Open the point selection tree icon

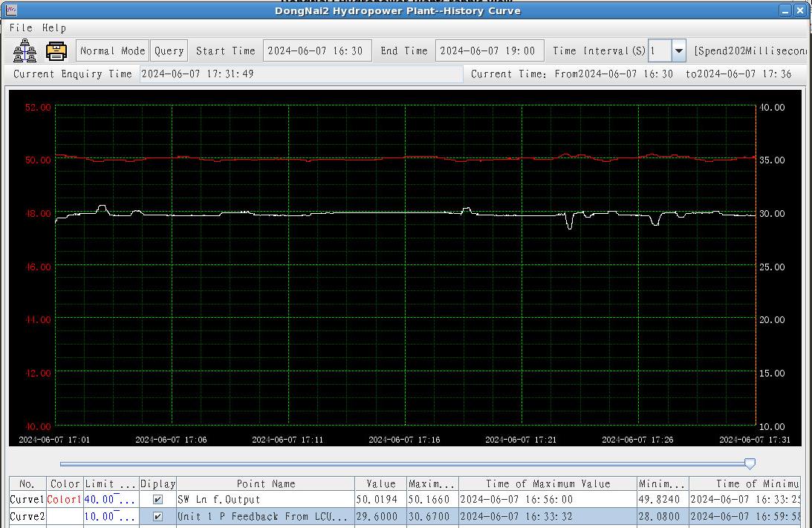pyautogui.click(x=25, y=50)
